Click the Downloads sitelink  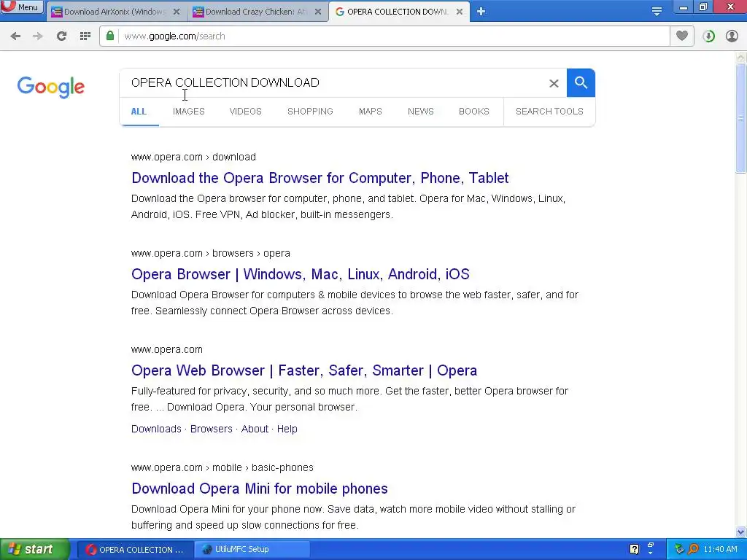(x=156, y=429)
